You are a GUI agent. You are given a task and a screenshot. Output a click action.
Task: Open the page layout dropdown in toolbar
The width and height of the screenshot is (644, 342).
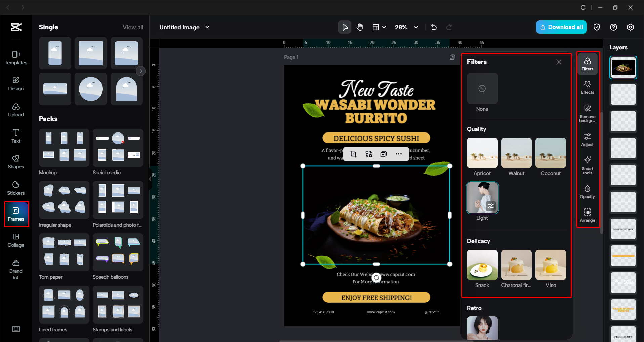tap(379, 27)
